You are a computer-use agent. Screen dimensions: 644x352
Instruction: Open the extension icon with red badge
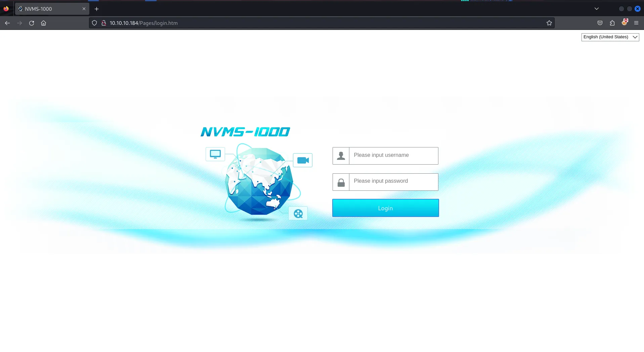pos(625,22)
